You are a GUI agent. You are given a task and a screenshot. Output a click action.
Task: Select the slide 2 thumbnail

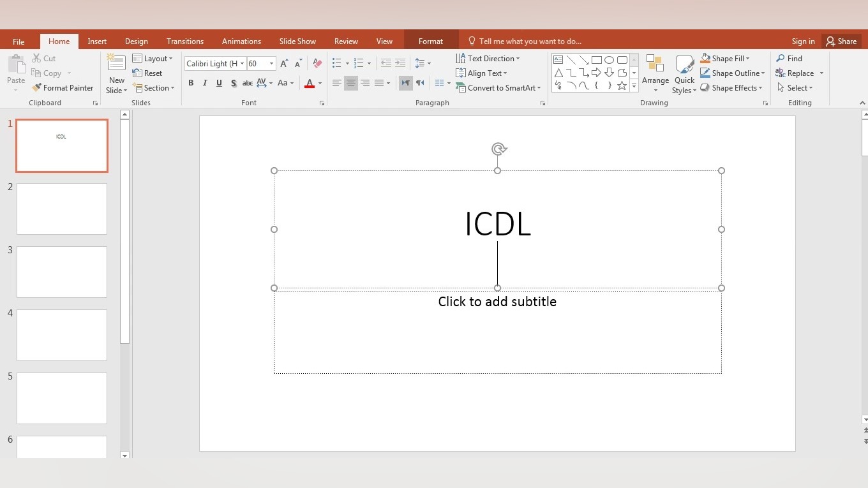pos(62,209)
